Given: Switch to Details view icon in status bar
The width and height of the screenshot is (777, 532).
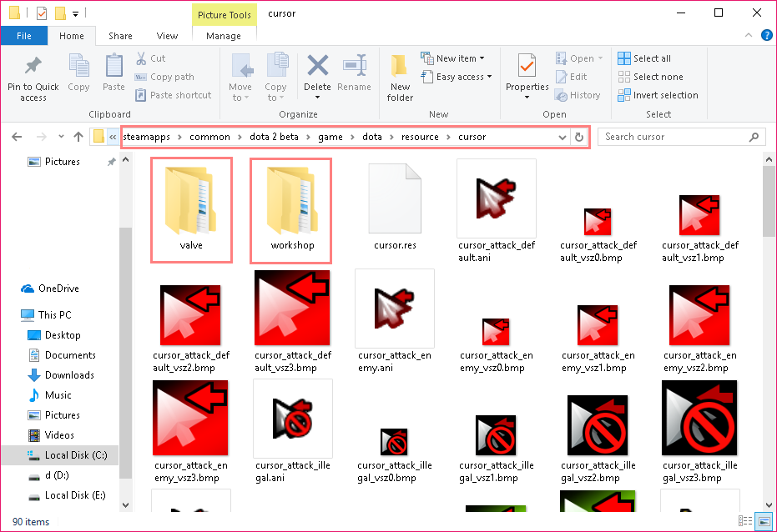Looking at the screenshot, I should pos(744,520).
